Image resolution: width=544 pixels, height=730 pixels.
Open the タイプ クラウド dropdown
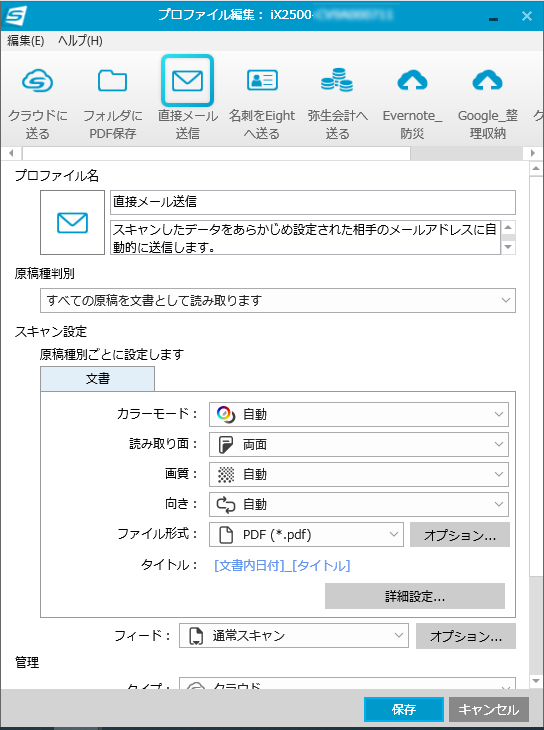pos(347,685)
